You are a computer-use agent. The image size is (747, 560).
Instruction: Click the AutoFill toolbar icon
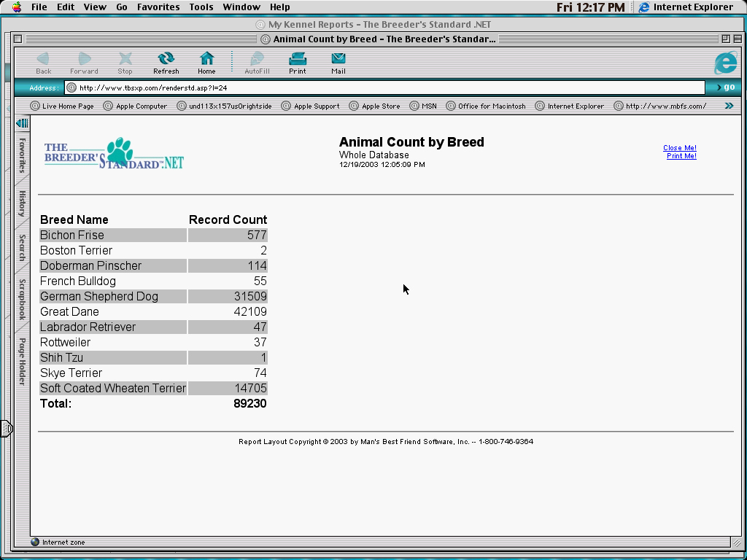[x=257, y=59]
